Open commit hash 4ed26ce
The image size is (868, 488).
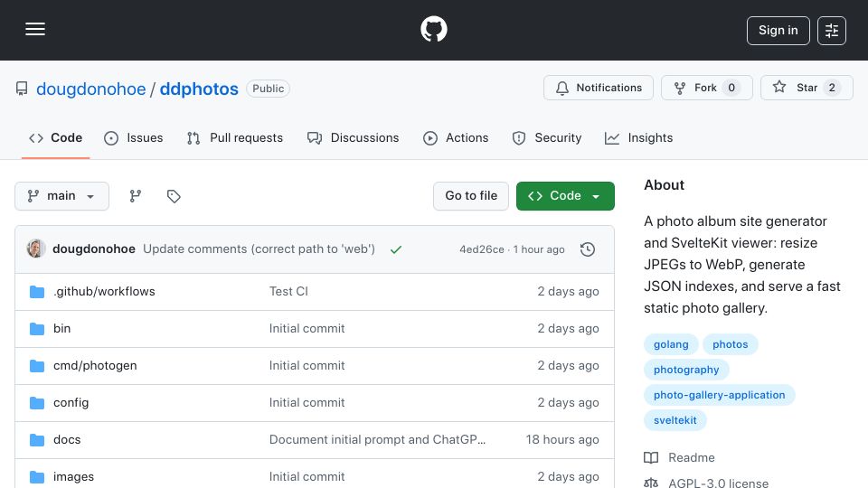click(482, 249)
